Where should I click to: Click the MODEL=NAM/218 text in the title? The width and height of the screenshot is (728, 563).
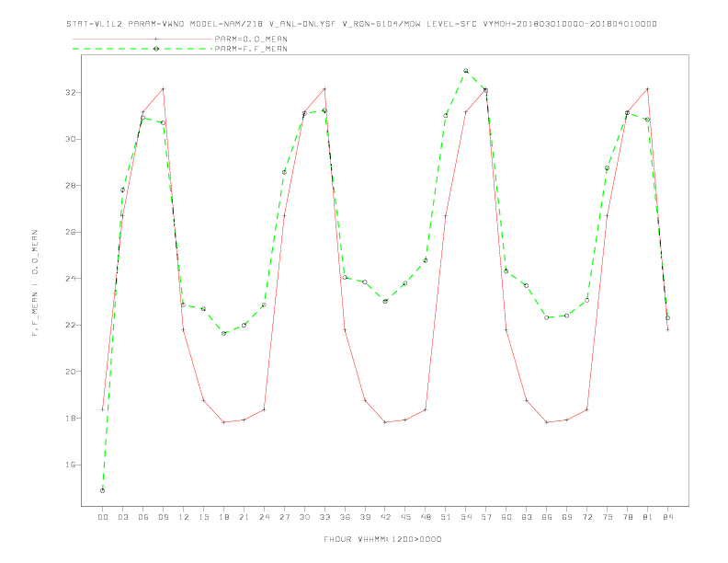(x=226, y=24)
